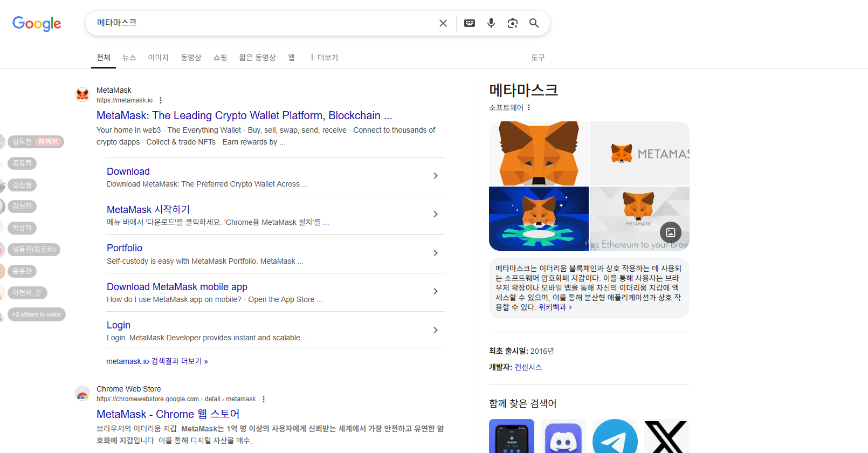Click the 함께 찾은 검색어 heading
The width and height of the screenshot is (868, 453).
[523, 403]
